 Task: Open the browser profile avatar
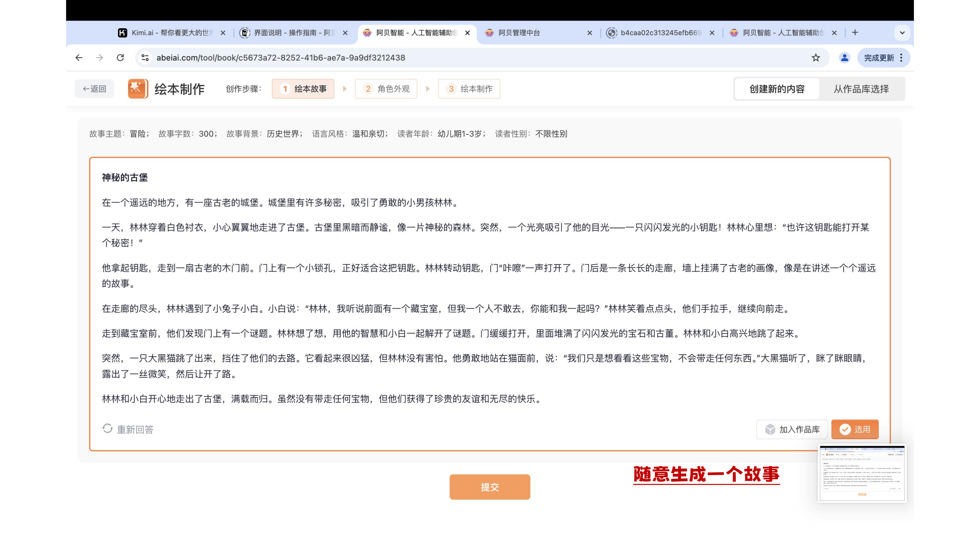pos(844,58)
